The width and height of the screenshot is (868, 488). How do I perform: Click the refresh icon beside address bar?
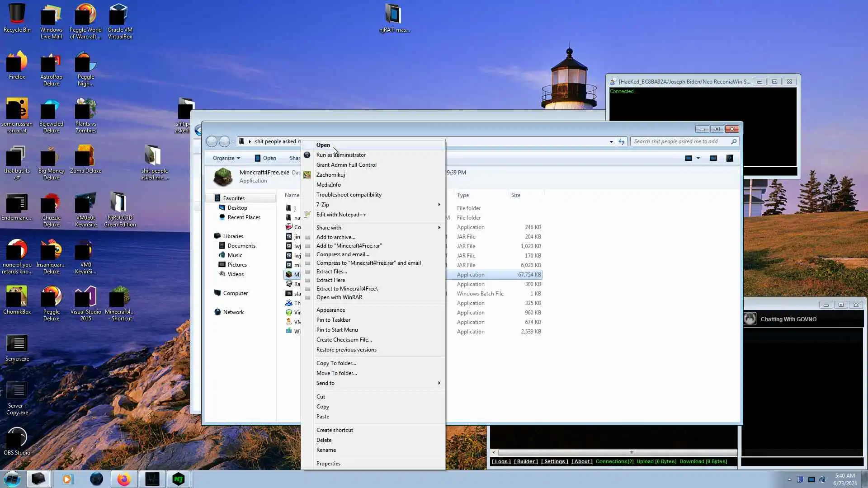622,141
